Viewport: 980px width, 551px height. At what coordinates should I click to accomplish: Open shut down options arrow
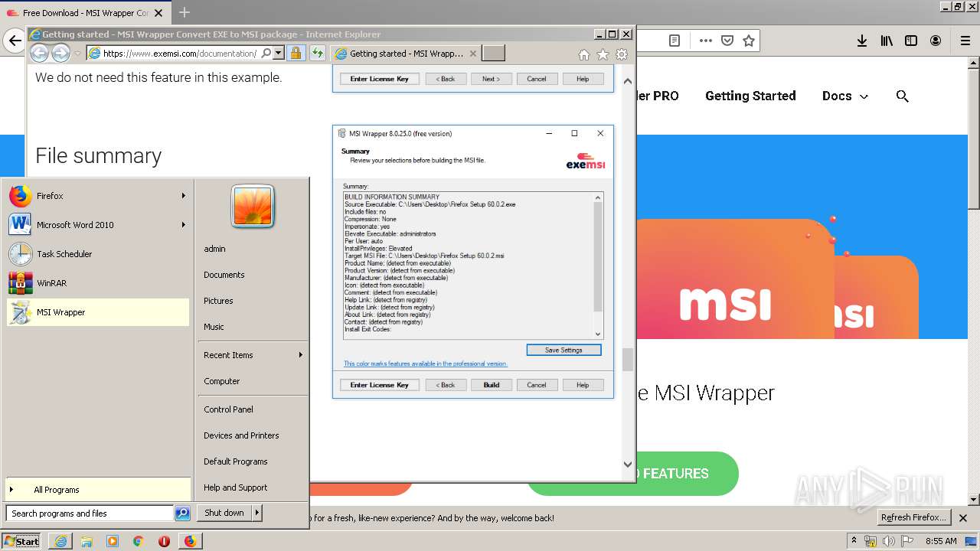click(256, 513)
